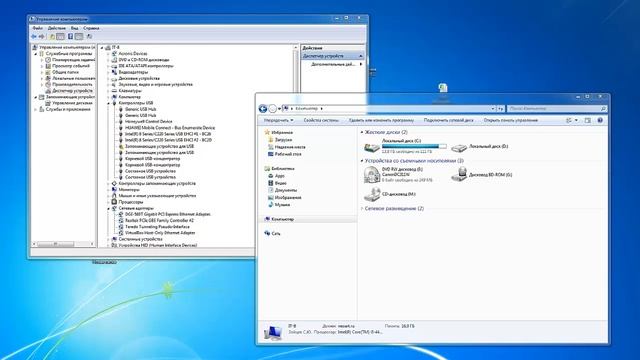Open the CD-дисковод (M:) icon
The height and width of the screenshot is (360, 640).
(371, 194)
